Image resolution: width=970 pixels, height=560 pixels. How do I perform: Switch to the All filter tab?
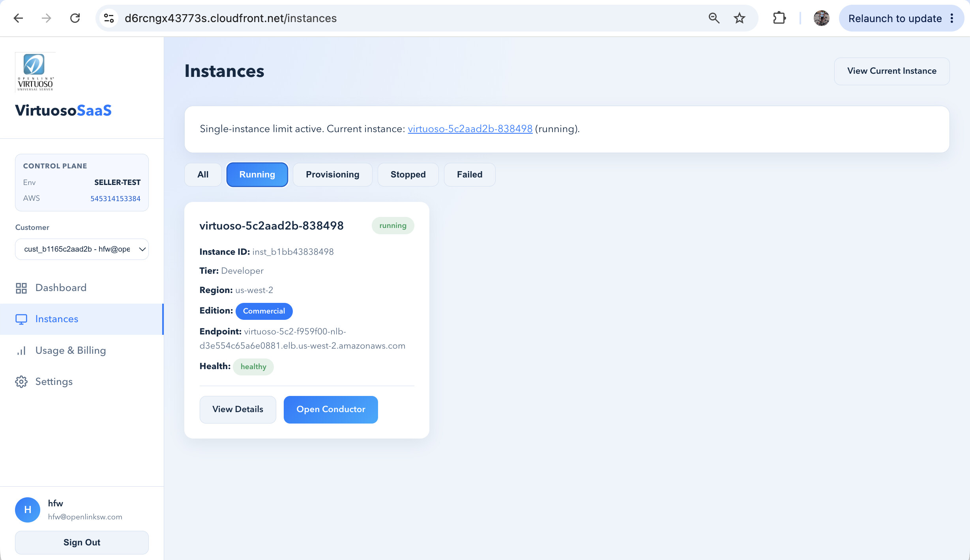203,175
